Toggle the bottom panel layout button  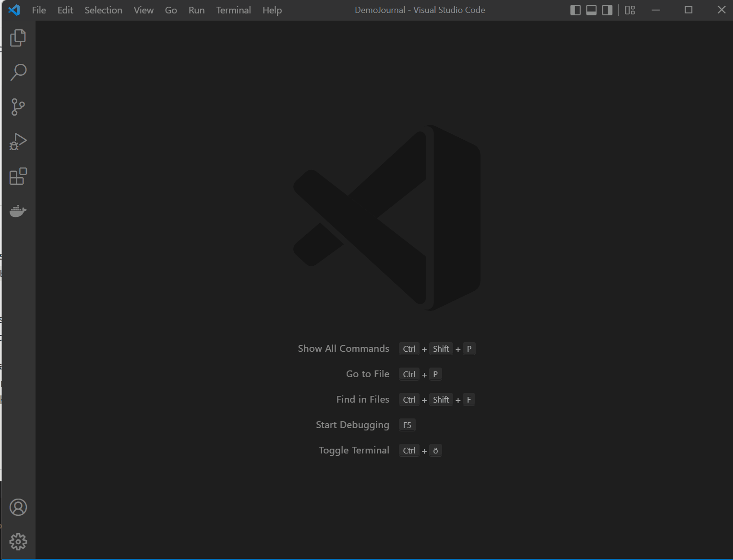click(591, 10)
